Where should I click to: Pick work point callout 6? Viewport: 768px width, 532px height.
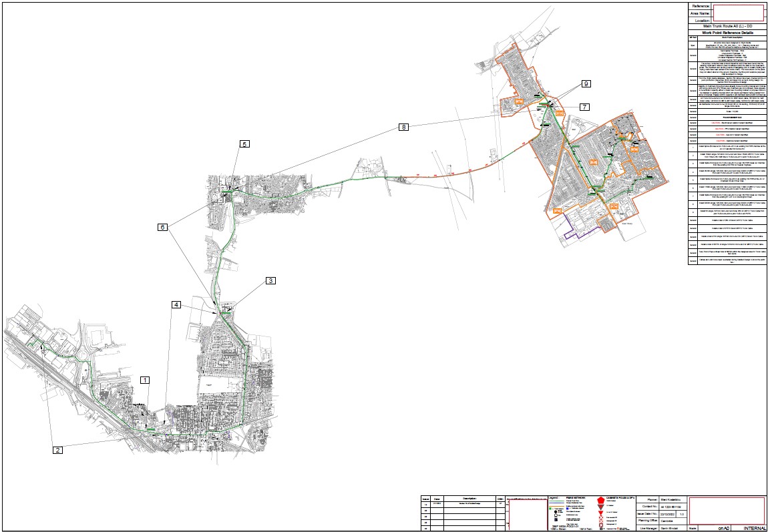[x=162, y=227]
